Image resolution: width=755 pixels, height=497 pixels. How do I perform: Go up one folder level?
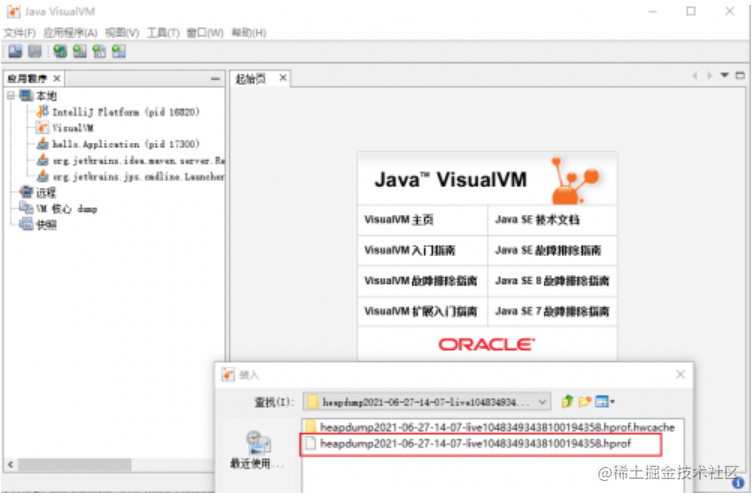point(567,401)
